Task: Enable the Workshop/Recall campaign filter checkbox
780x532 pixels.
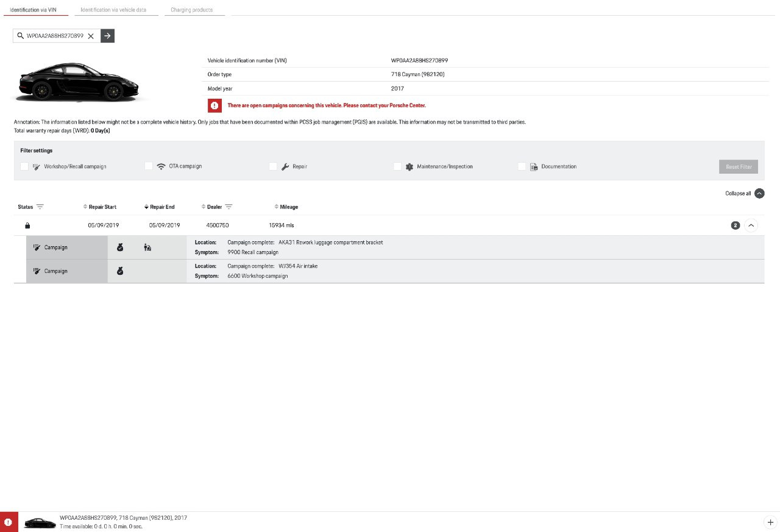Action: coord(24,166)
